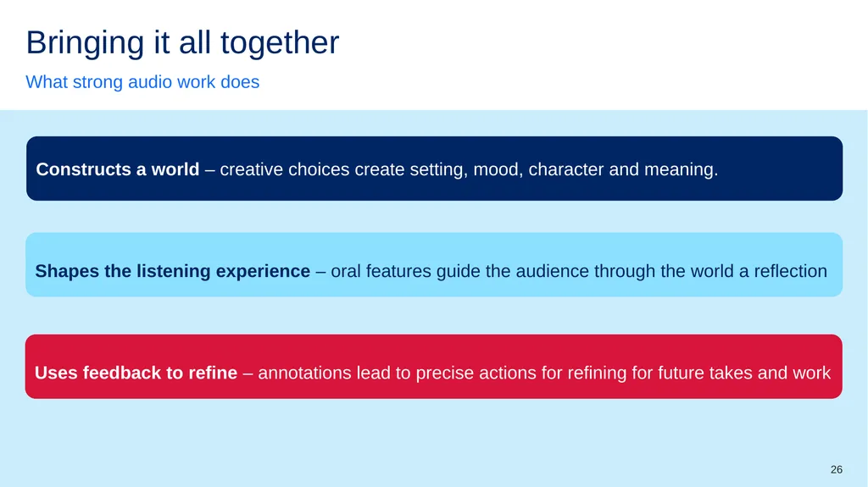Click the words 'character and meaning' in the navy box
Viewport: 868px width, 487px height.
[x=623, y=169]
